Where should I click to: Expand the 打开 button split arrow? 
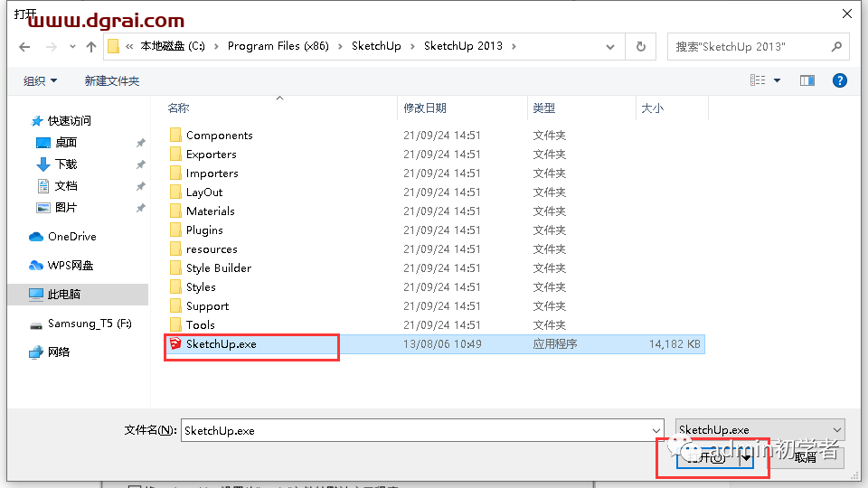[746, 457]
